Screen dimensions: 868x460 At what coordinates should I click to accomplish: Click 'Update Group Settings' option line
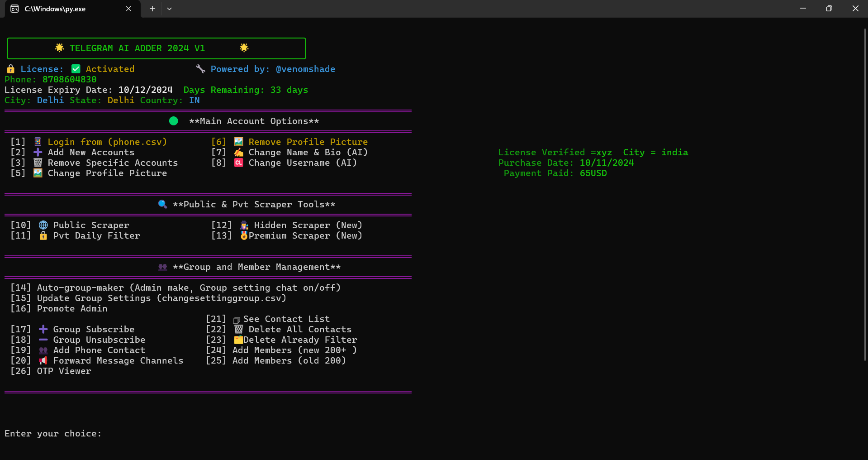148,298
